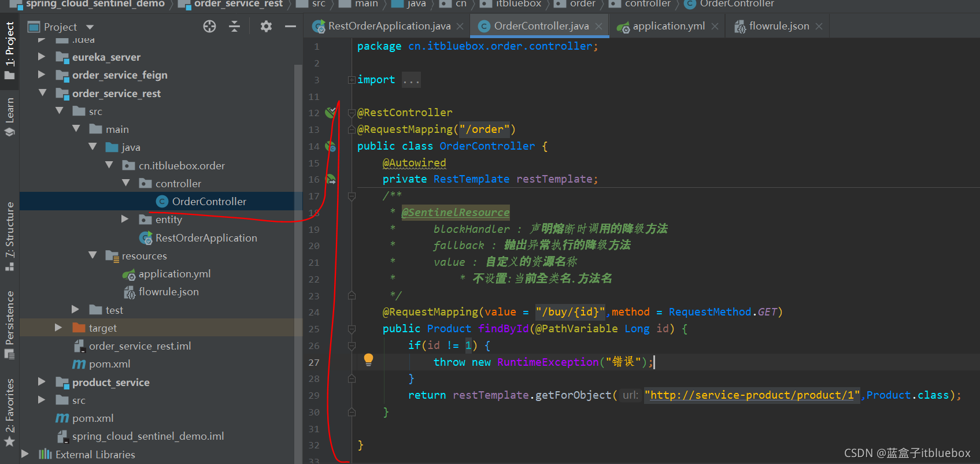Click line number 27 in gutter
The width and height of the screenshot is (980, 464).
[313, 362]
